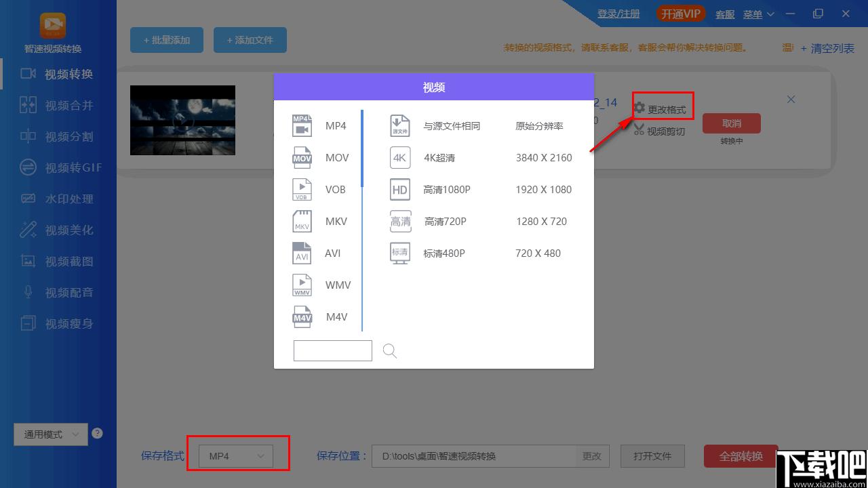This screenshot has height=488, width=868.
Task: Click the 720 X 480 value
Action: pos(538,253)
